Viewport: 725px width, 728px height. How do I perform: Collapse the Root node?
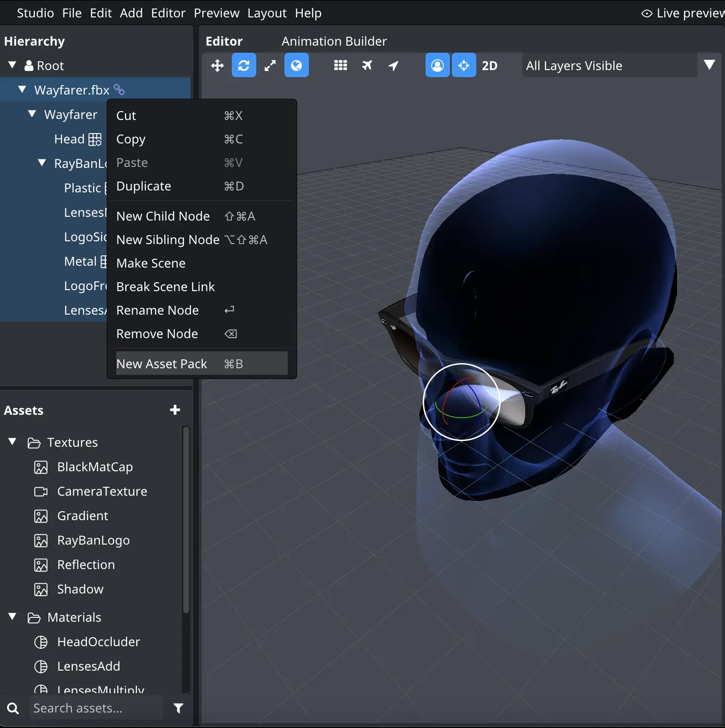[x=12, y=65]
